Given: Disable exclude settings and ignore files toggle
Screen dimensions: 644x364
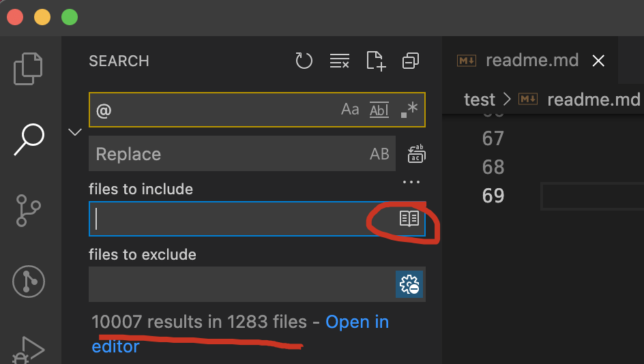Looking at the screenshot, I should (409, 284).
